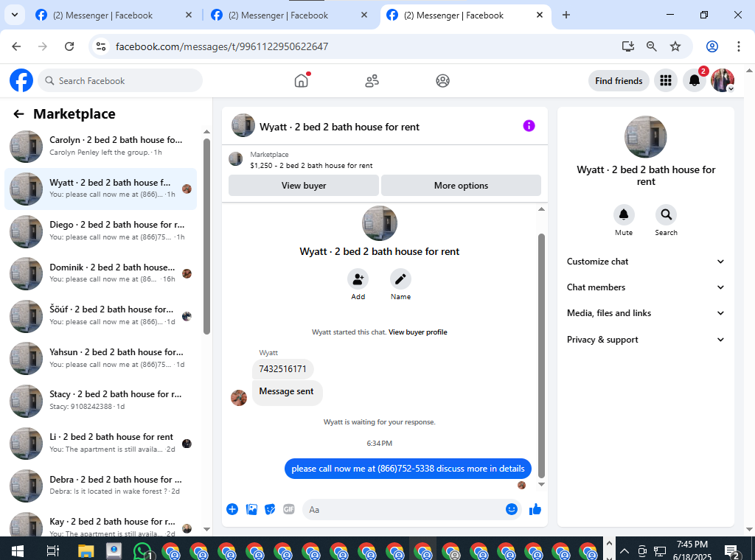Click the chat messages scrollbar
This screenshot has width=755, height=560.
tap(541, 356)
